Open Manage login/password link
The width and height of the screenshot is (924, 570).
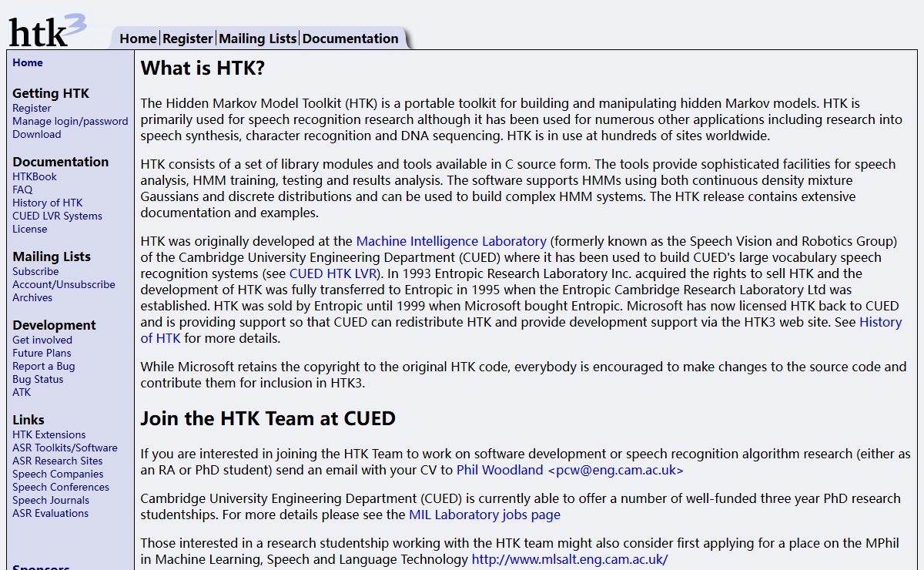coord(70,121)
